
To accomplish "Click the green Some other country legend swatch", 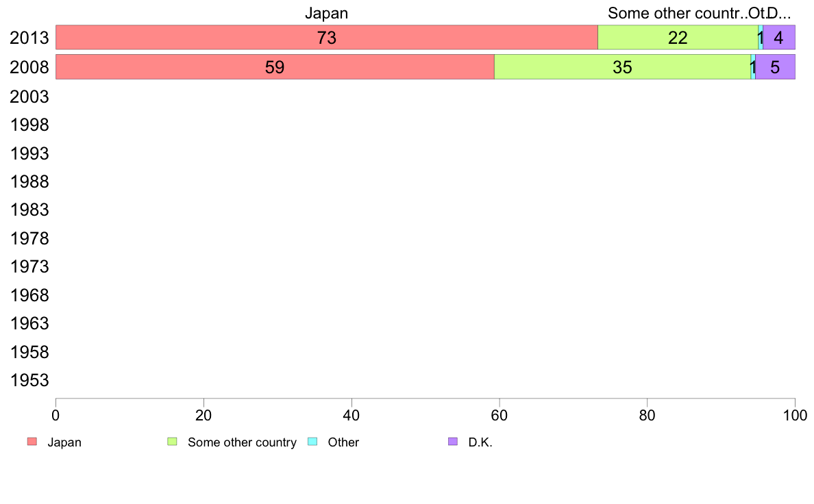I will pos(173,442).
